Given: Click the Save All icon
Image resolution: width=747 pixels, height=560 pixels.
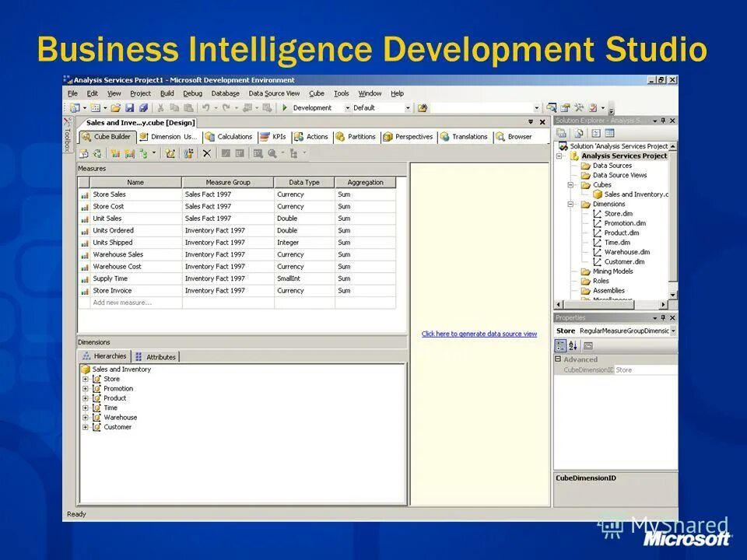Looking at the screenshot, I should pyautogui.click(x=143, y=108).
